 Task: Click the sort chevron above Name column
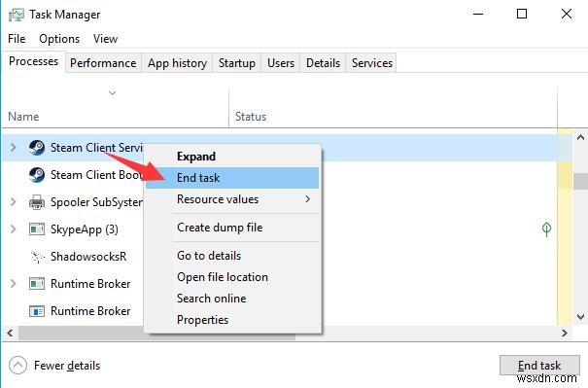click(112, 92)
